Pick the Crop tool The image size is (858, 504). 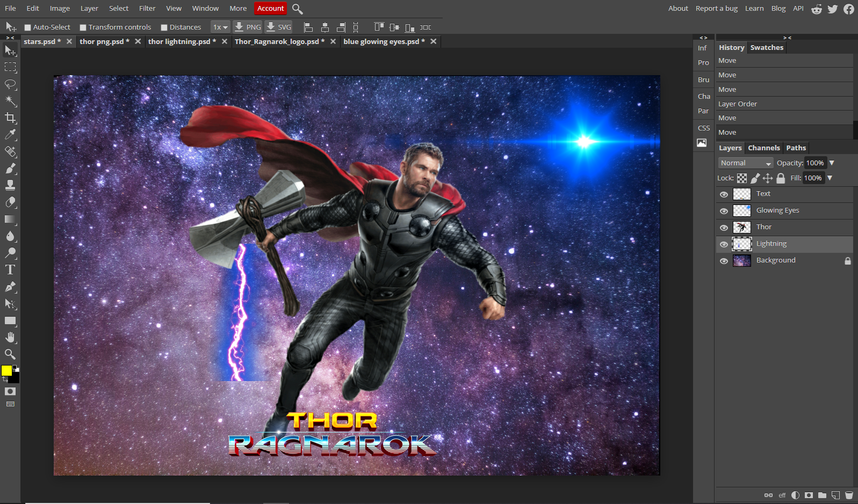10,118
